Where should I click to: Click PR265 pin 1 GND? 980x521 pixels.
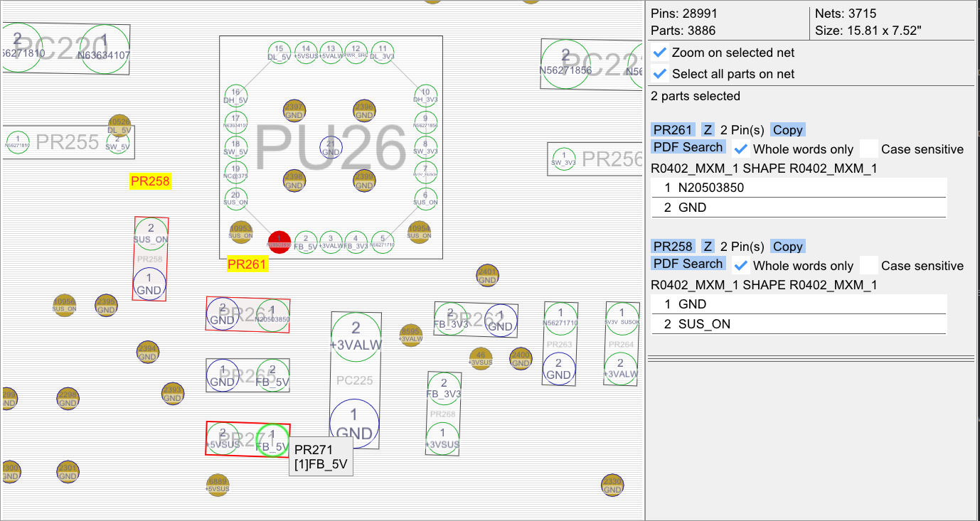point(223,375)
